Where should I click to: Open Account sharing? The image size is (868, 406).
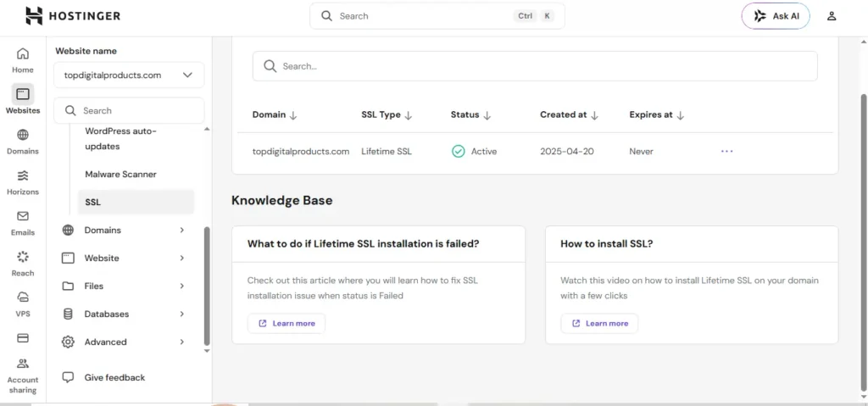(23, 376)
